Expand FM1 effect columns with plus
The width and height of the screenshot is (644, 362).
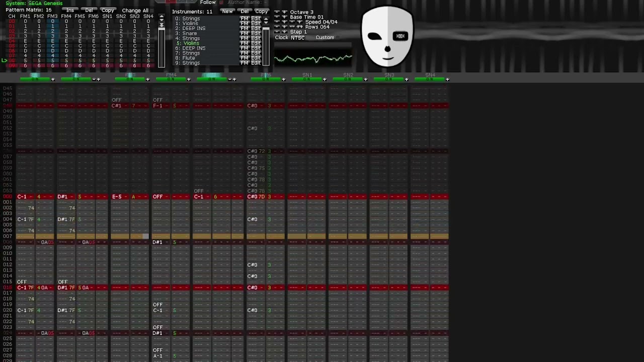[x=53, y=79]
